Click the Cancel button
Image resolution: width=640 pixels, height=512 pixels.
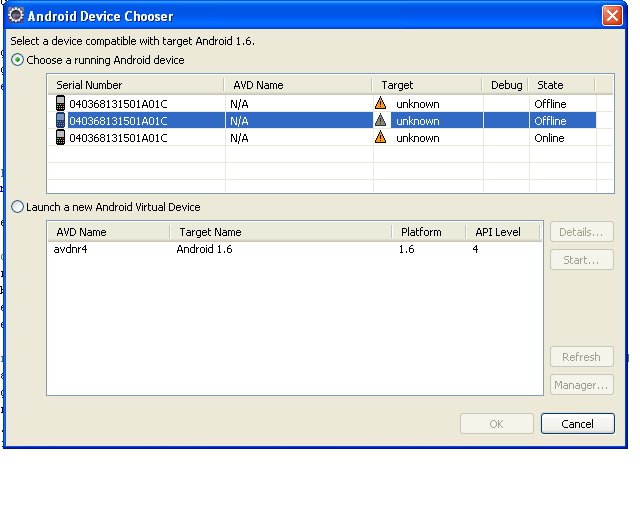(x=578, y=424)
